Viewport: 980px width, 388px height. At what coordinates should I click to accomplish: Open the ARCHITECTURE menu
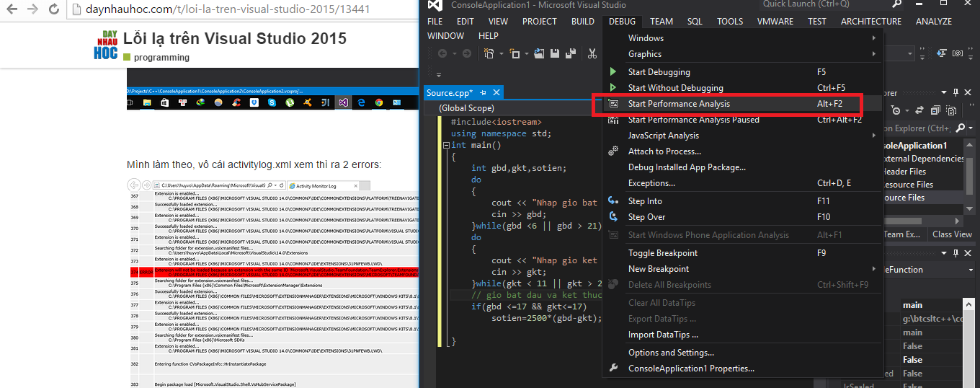click(871, 22)
